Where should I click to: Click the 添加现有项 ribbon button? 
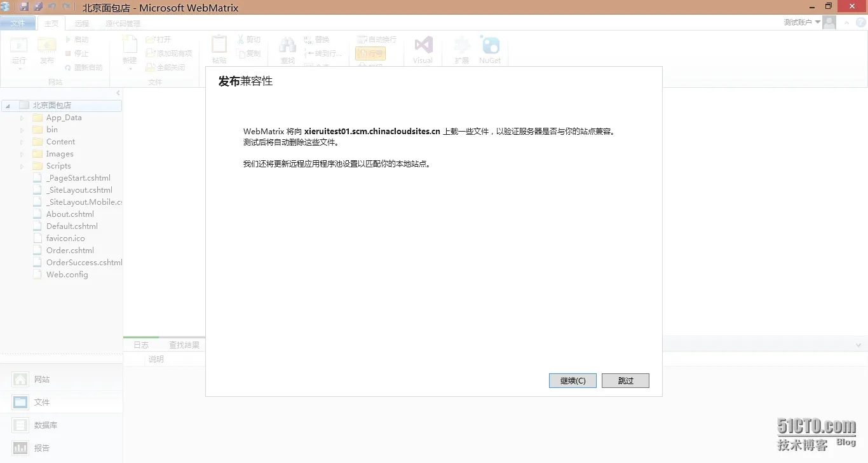169,53
